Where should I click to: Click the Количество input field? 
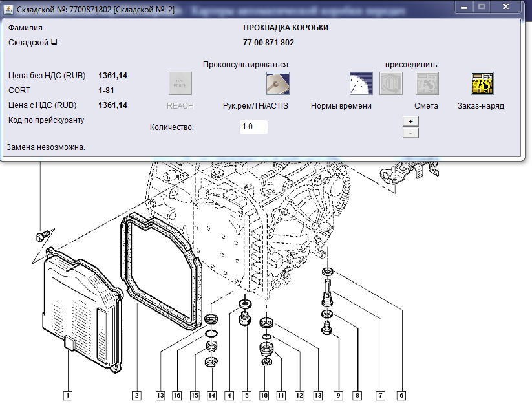253,127
